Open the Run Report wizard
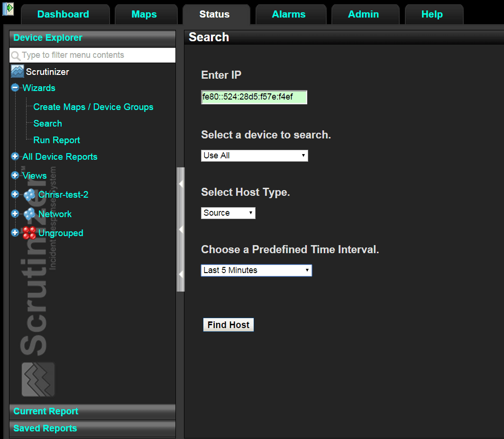Image resolution: width=504 pixels, height=439 pixels. (56, 140)
